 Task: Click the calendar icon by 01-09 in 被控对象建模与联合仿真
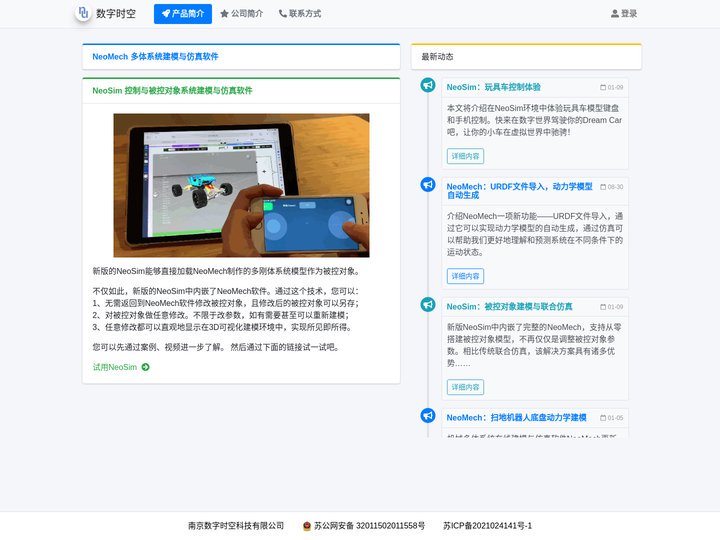[x=603, y=307]
